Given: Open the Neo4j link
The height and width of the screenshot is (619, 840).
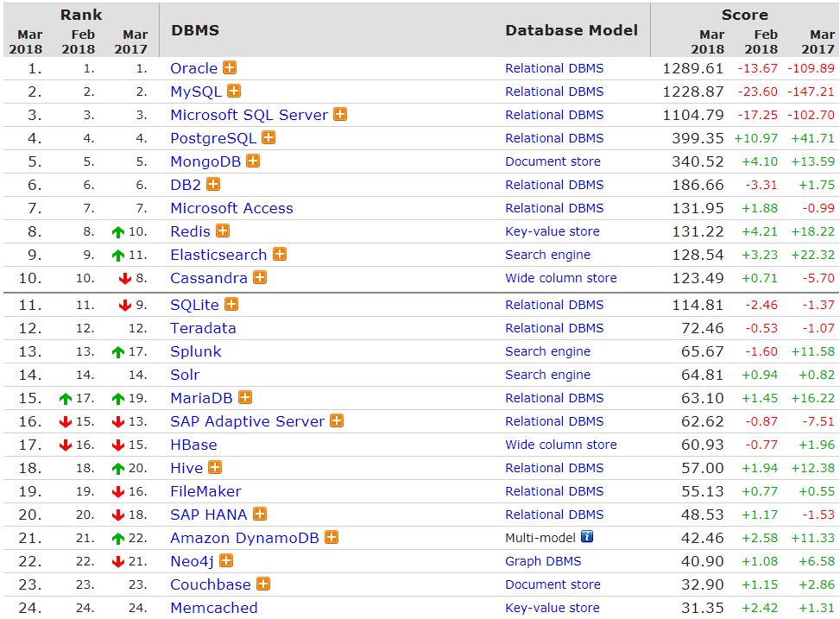Looking at the screenshot, I should coord(192,561).
